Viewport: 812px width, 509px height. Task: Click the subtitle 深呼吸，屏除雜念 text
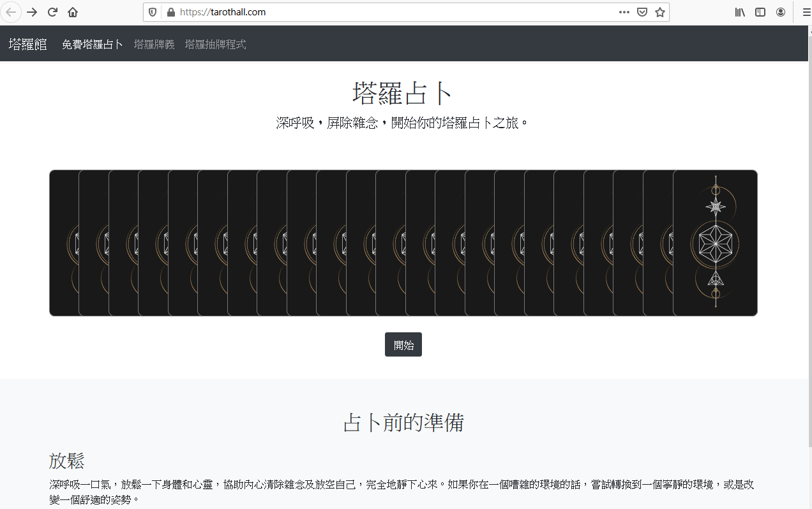pyautogui.click(x=403, y=122)
